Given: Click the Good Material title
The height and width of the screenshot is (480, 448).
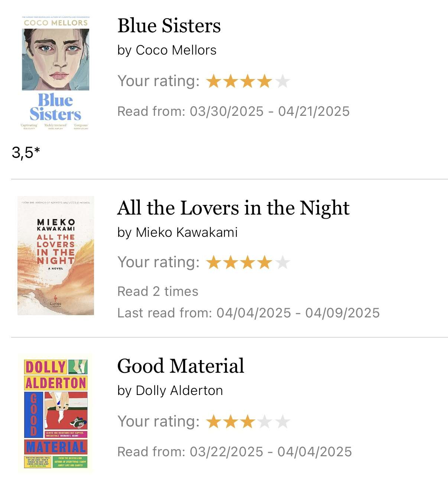Looking at the screenshot, I should (181, 366).
